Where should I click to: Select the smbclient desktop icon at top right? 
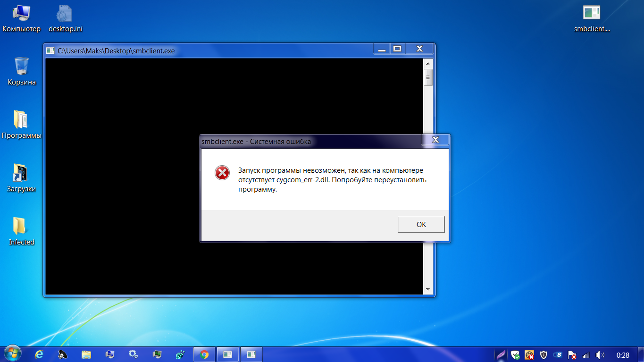click(592, 19)
